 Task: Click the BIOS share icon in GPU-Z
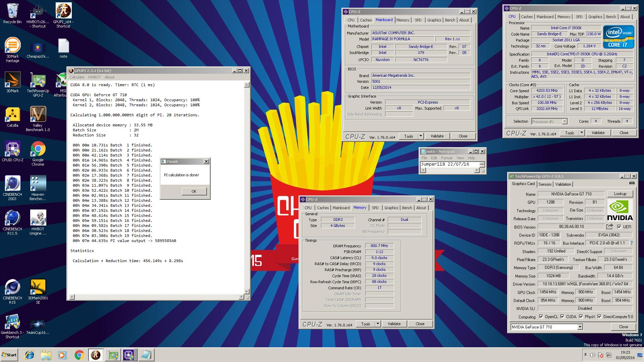click(x=609, y=227)
